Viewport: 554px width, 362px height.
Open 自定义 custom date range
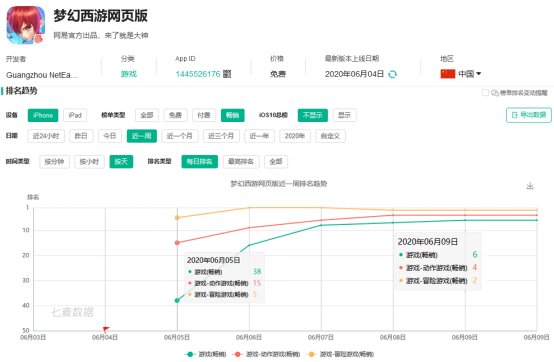coord(330,136)
